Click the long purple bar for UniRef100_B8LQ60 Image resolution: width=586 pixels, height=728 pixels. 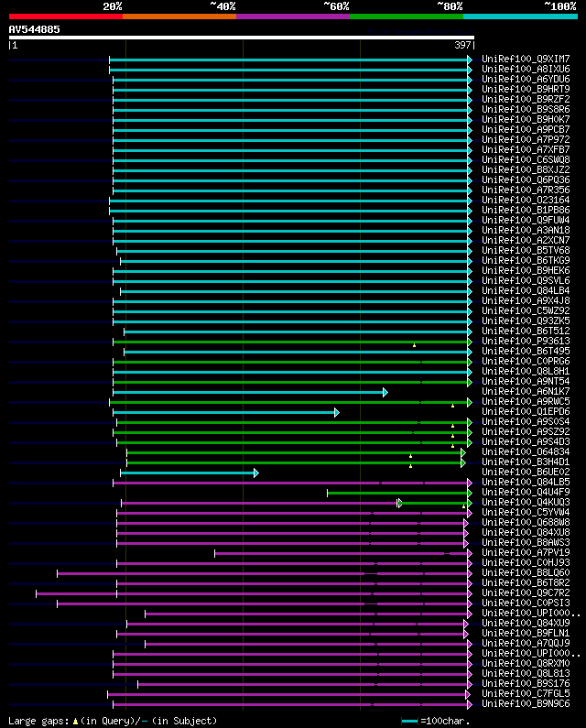click(x=263, y=574)
